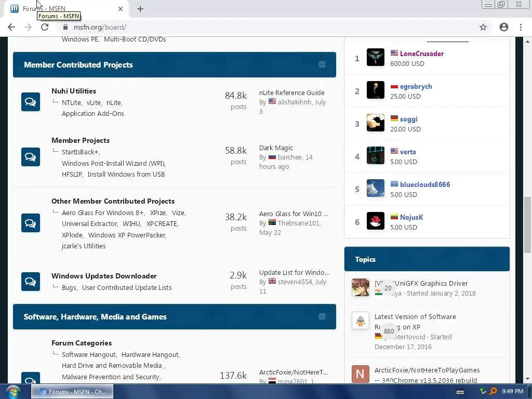Screen dimensions: 532x399
Task: Open NojusK's red hat avatar
Action: pos(375,221)
